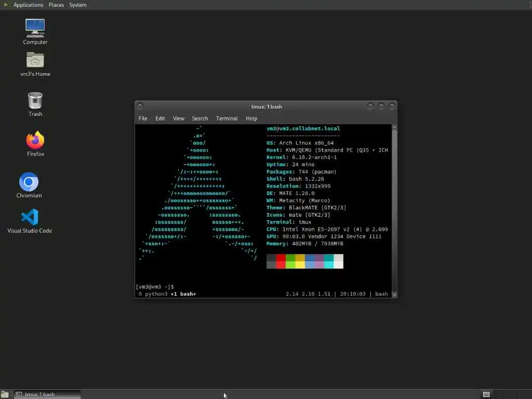Click the '[vm3@vm3 ~]$' shell prompt
The image size is (532, 399).
click(155, 287)
